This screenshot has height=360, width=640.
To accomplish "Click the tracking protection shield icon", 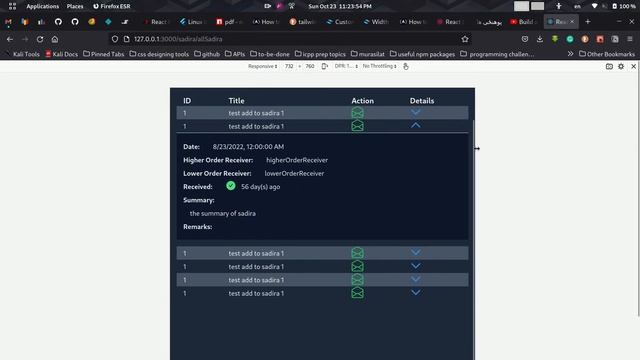I will coord(115,39).
